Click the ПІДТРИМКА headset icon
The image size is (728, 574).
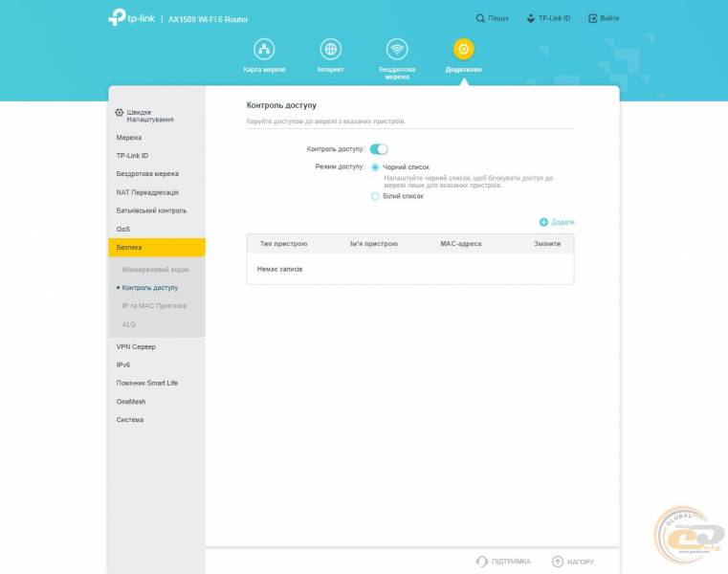click(x=482, y=562)
